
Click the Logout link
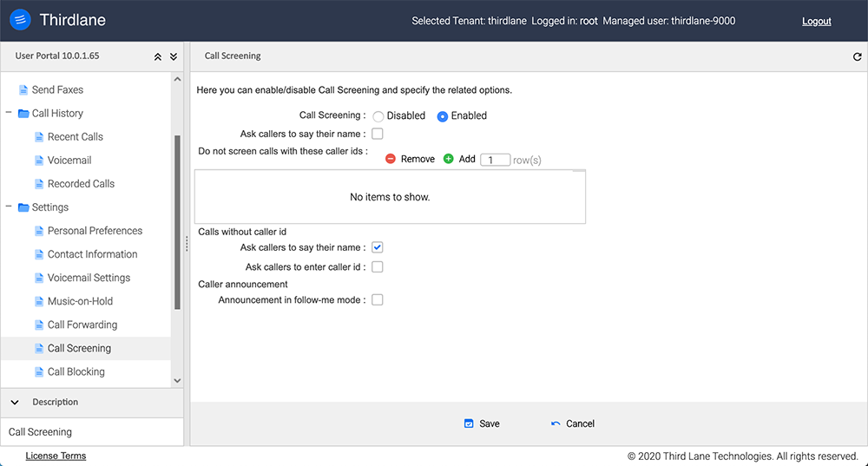coord(816,21)
